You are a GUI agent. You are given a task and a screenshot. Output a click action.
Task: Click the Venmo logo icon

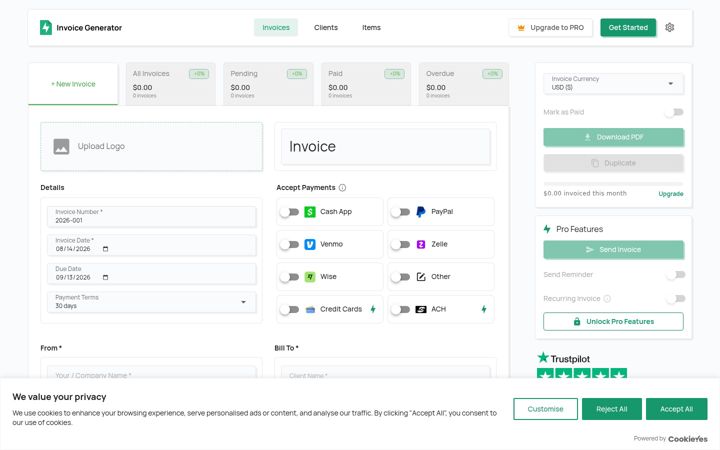point(310,244)
